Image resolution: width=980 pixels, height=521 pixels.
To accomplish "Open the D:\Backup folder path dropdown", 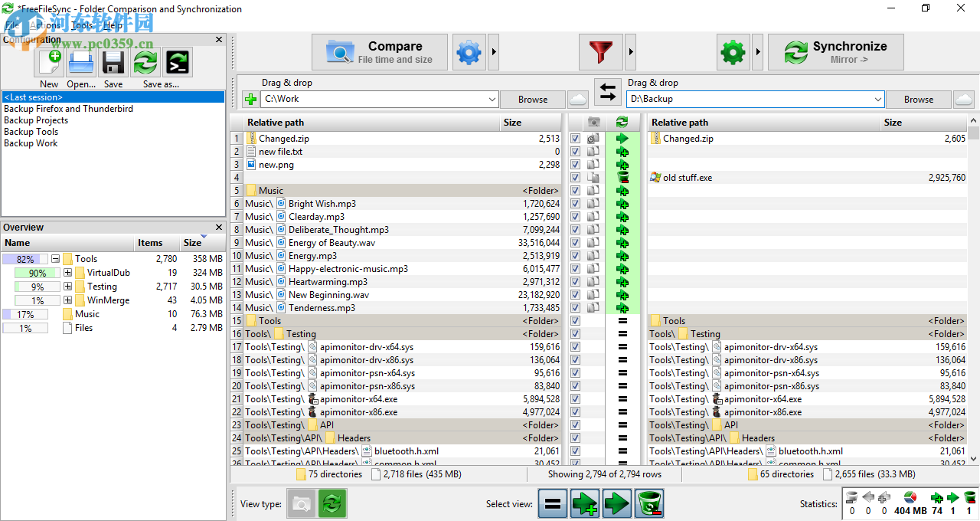I will [x=877, y=99].
